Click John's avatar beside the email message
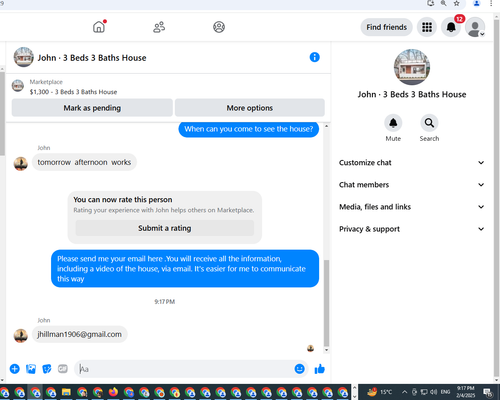The width and height of the screenshot is (500, 400). click(21, 336)
